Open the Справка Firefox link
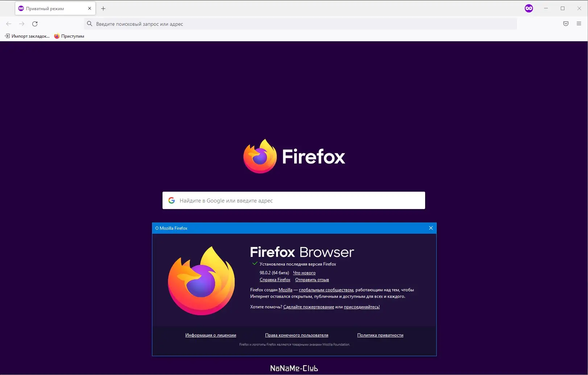 pyautogui.click(x=275, y=280)
